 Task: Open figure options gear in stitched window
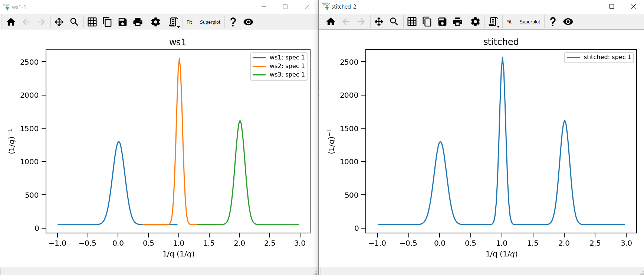coord(475,22)
